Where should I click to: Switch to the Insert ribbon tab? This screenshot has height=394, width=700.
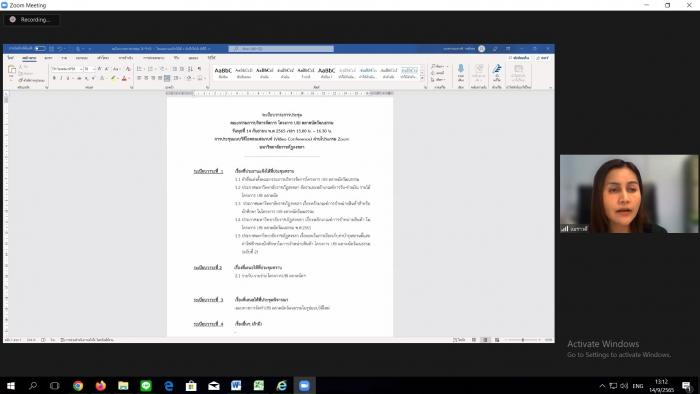coord(48,58)
